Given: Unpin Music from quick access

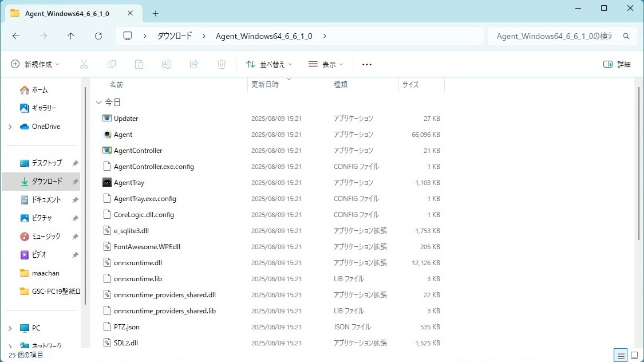Looking at the screenshot, I should coord(75,237).
